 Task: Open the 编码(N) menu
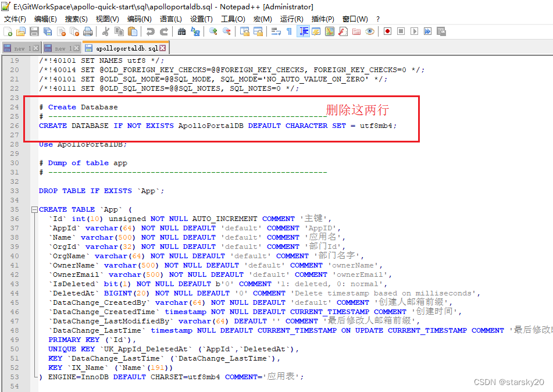[x=140, y=19]
